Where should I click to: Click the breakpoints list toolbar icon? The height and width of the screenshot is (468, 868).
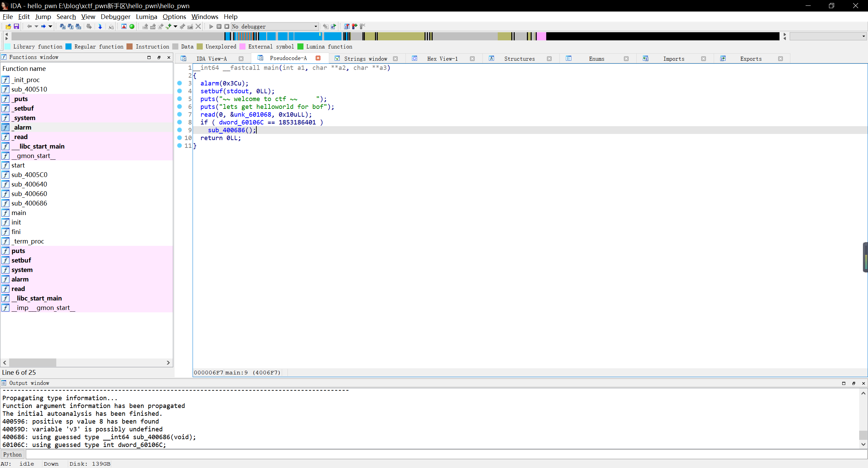tap(347, 26)
